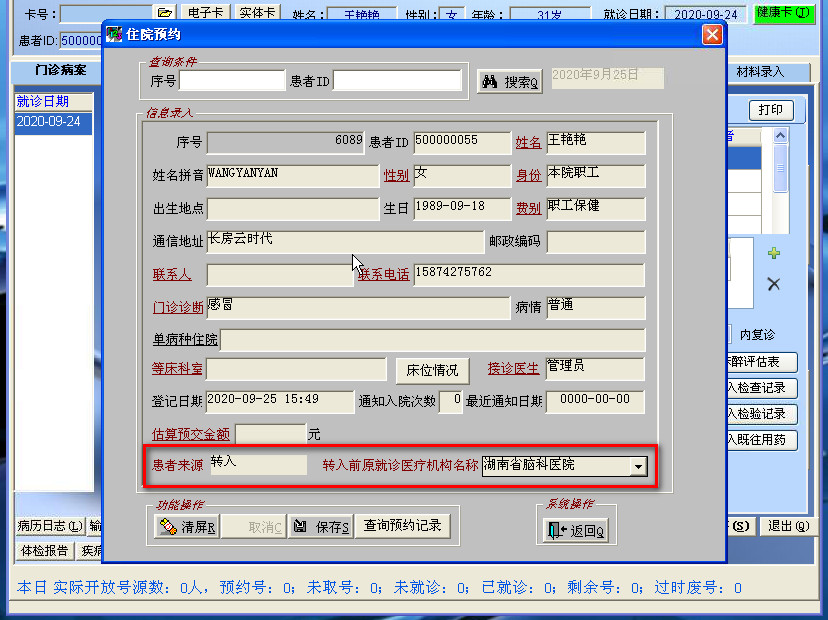Click the 序号 query input field
828x620 pixels.
[x=232, y=81]
